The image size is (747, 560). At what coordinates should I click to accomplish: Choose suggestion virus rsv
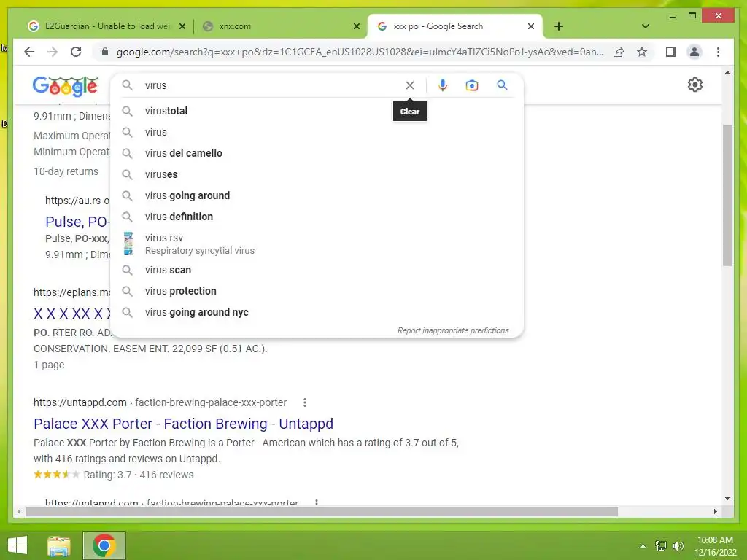317,244
